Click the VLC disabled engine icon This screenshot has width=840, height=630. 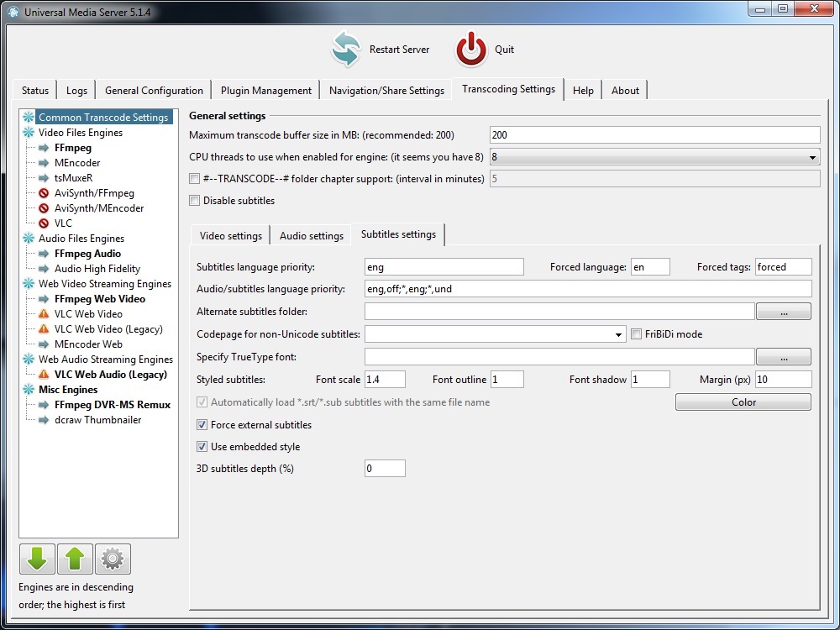(x=44, y=223)
